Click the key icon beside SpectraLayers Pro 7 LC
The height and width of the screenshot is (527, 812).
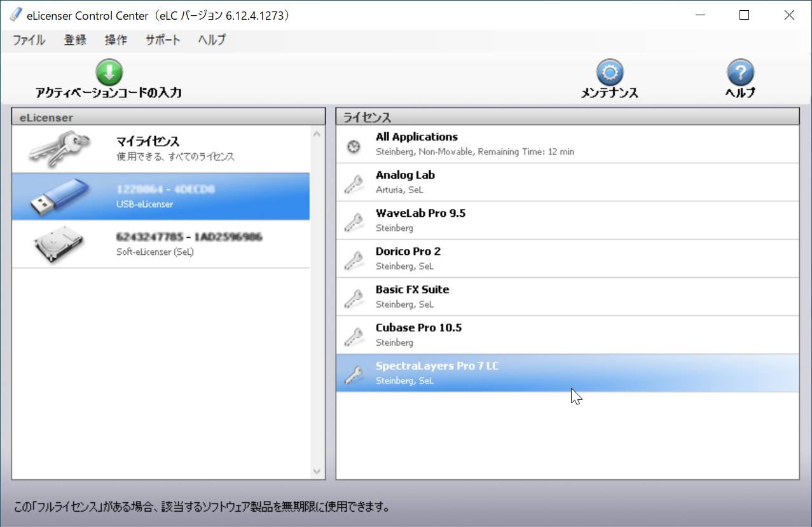[354, 374]
